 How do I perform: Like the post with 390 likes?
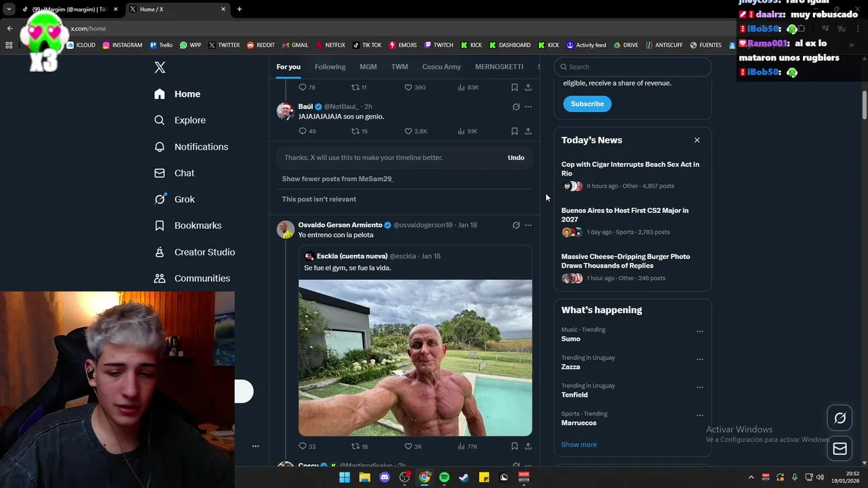tap(415, 87)
